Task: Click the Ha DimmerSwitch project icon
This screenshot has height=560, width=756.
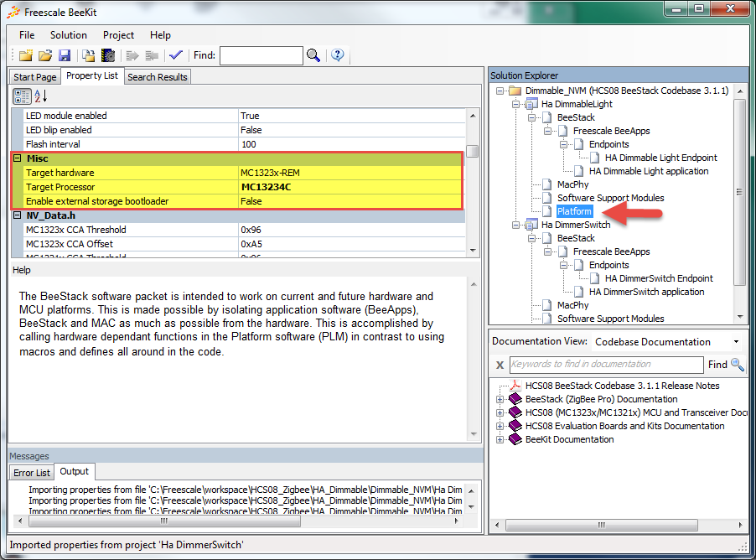Action: point(531,225)
